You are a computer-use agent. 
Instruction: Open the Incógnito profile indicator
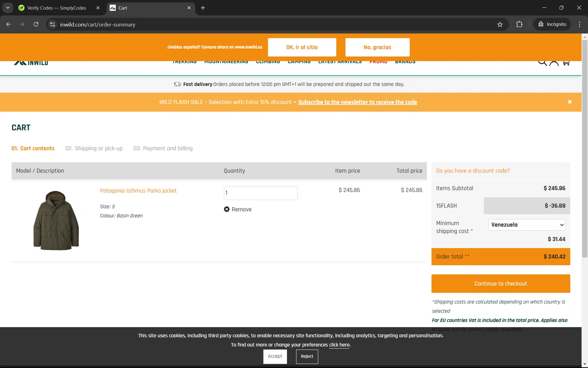[552, 24]
